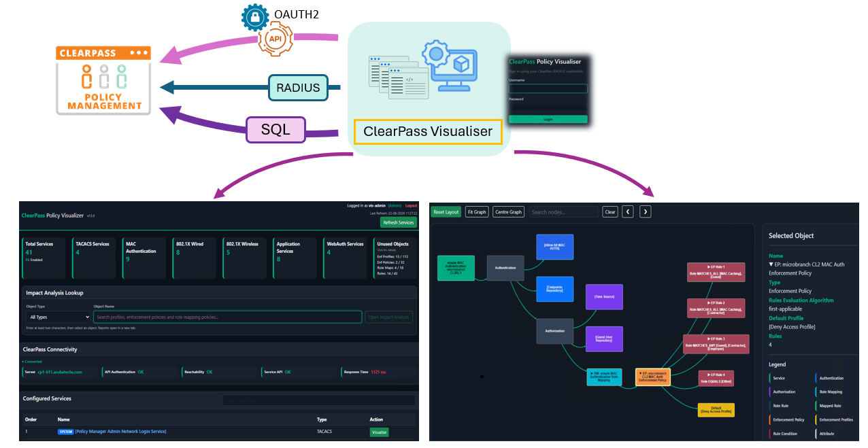Viewport: 868px width, 448px height.
Task: Click the orange API gear icon
Action: point(276,39)
